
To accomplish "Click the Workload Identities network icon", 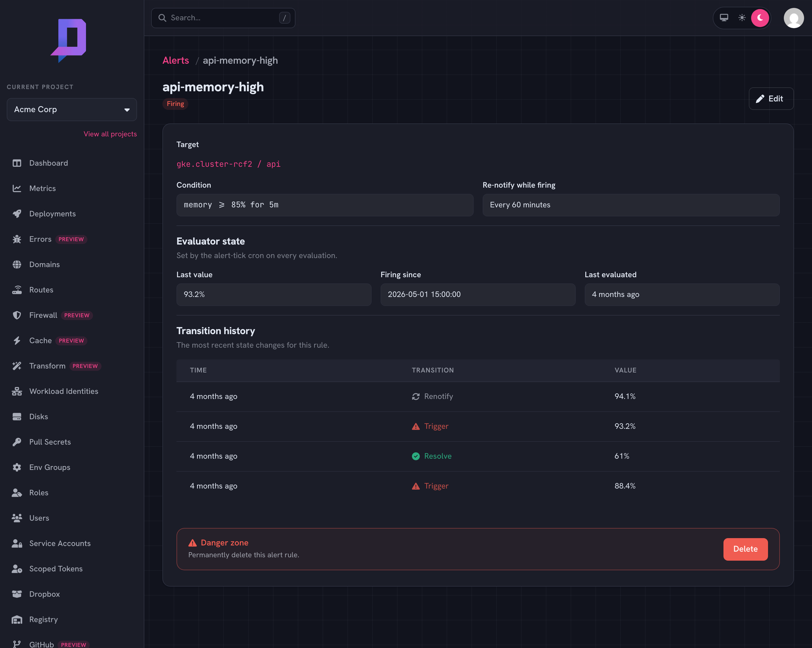I will pyautogui.click(x=17, y=391).
